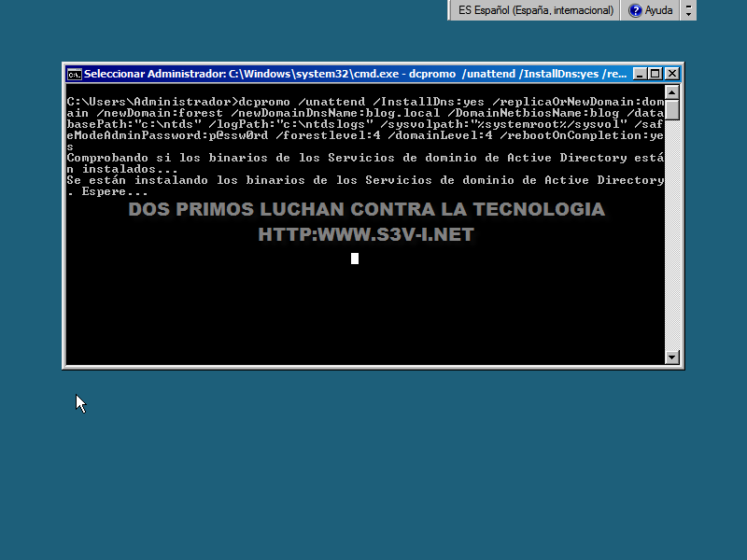Click the HTTP:WWW.S3V-I.NET watermark text

[366, 235]
